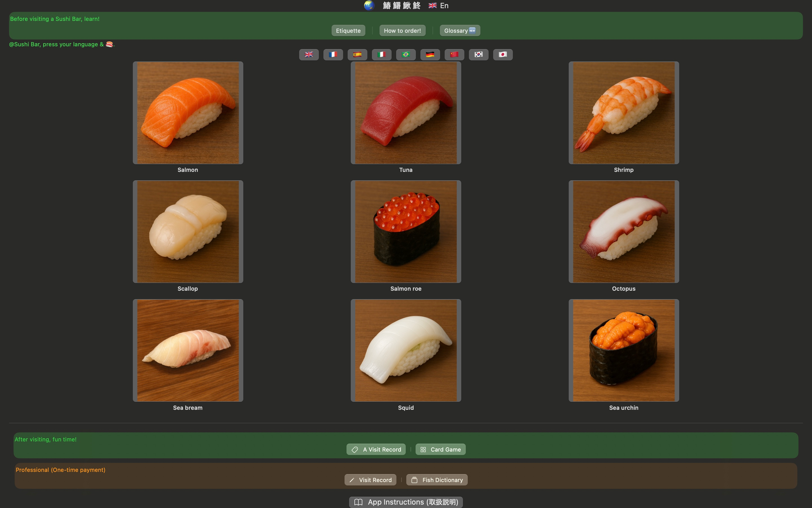Viewport: 812px width, 508px height.
Task: Select the Chinese flag language button
Action: pos(454,54)
